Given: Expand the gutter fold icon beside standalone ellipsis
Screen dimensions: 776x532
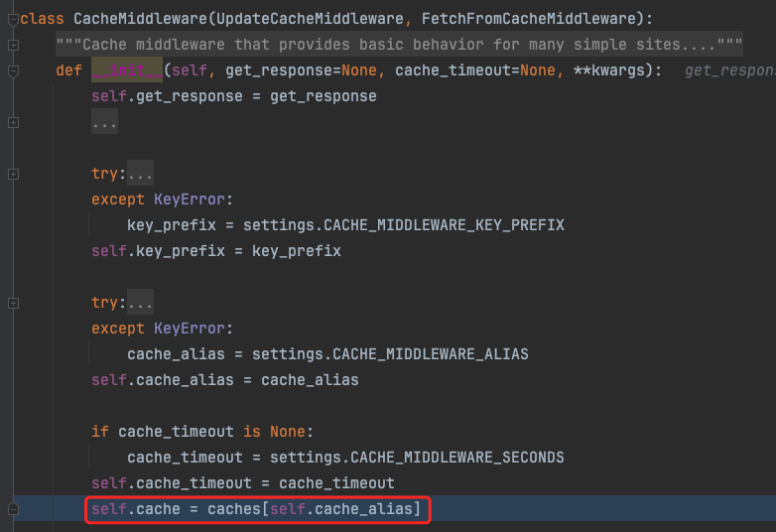Looking at the screenshot, I should (x=13, y=122).
